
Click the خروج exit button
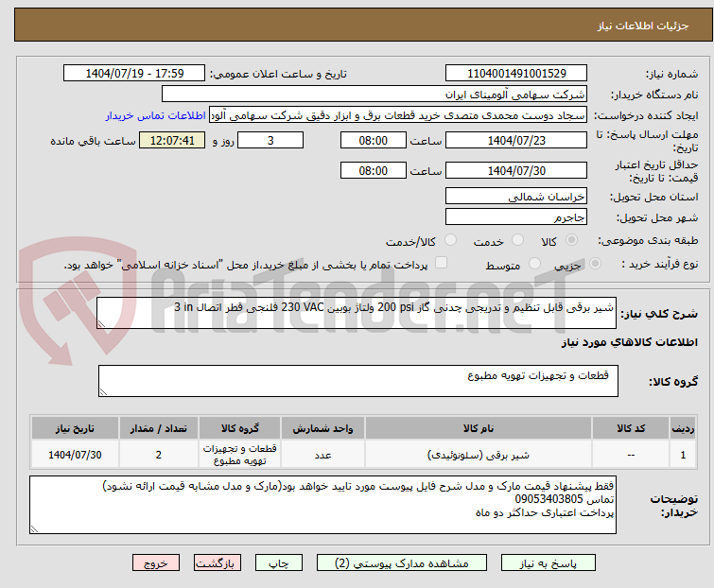[x=155, y=562]
